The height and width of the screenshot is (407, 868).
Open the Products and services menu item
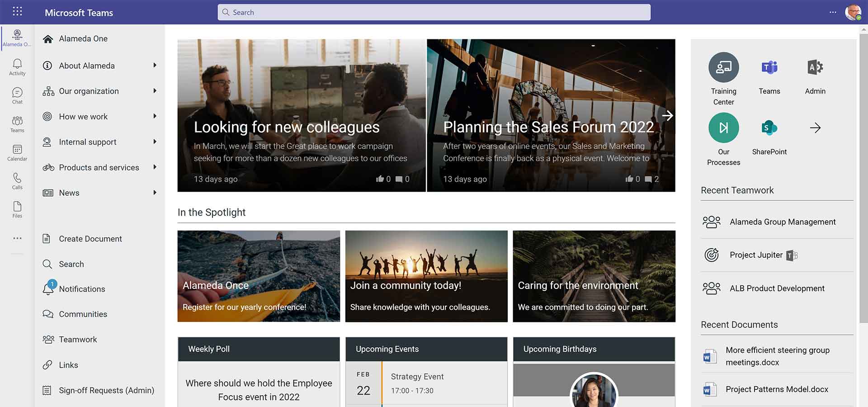[x=99, y=167]
